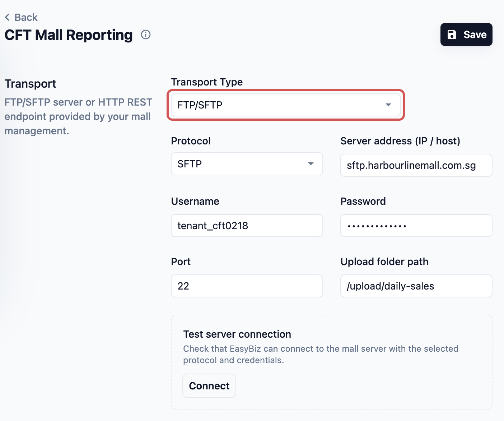This screenshot has height=421, width=504.
Task: Focus the Username field with tenant_cft0218
Action: 247,226
